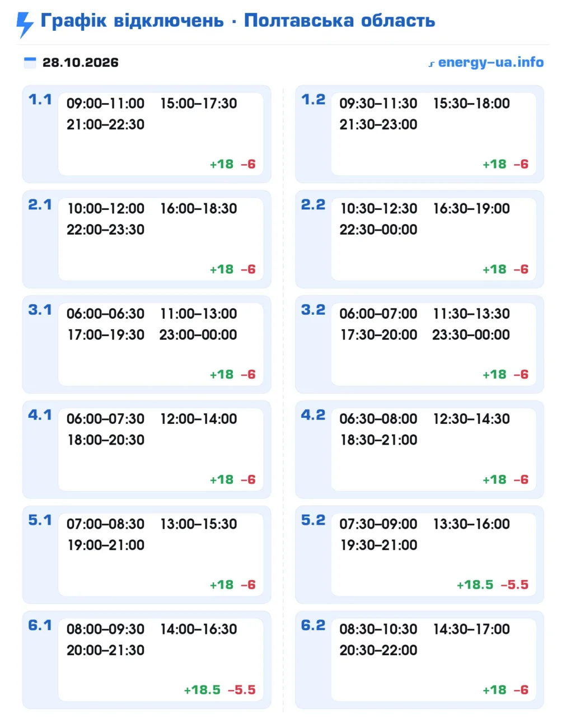Select the group 1.2 label
566x728 pixels.
tap(313, 100)
